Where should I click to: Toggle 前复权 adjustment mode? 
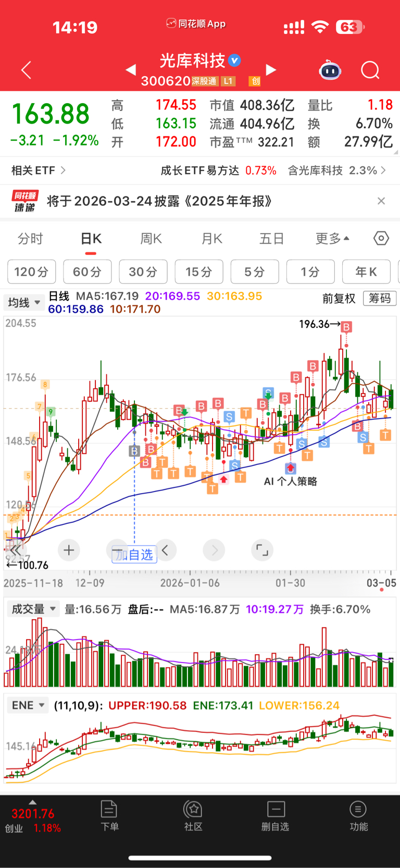click(339, 298)
